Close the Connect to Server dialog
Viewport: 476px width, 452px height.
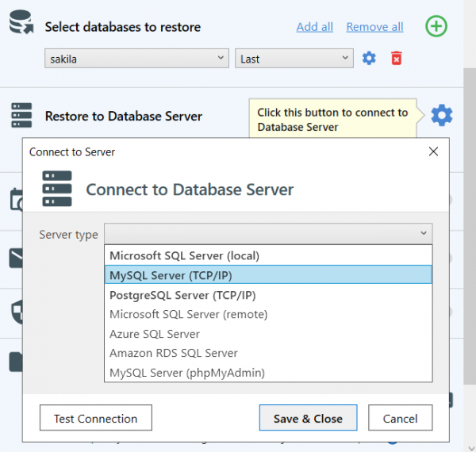click(433, 151)
